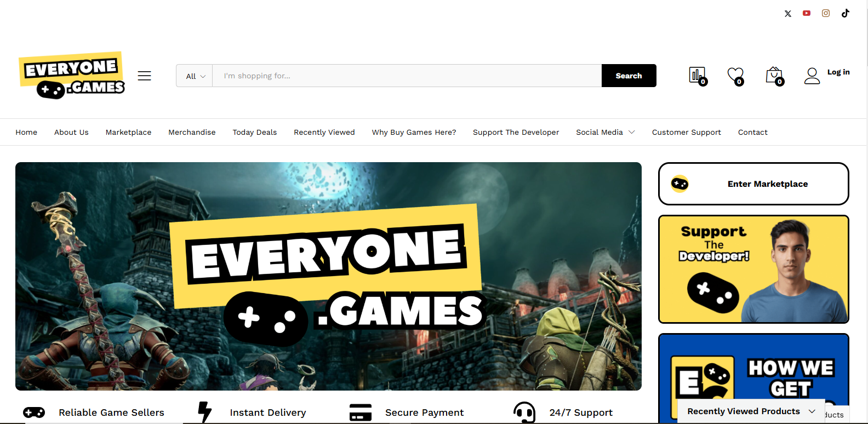Open the Instagram social link
Viewport: 868px width, 424px height.
826,13
